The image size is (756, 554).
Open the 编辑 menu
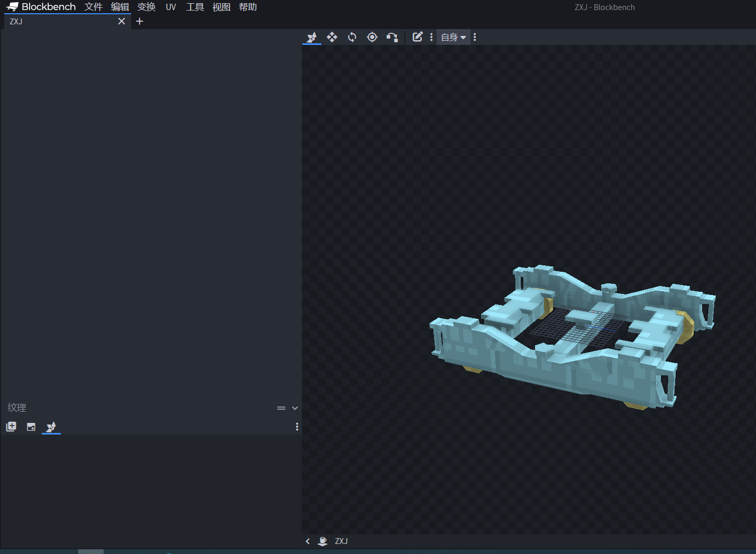point(120,7)
